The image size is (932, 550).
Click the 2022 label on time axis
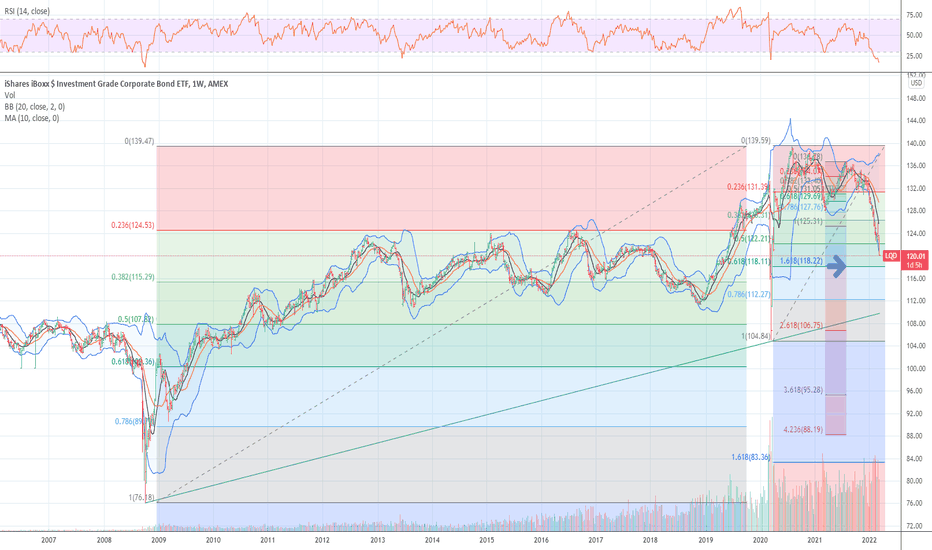point(869,540)
